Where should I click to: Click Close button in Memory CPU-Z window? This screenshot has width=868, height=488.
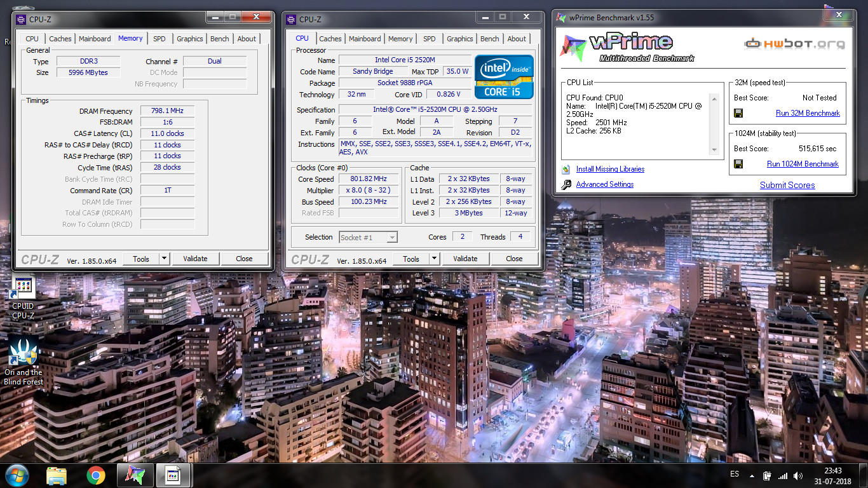coord(244,259)
